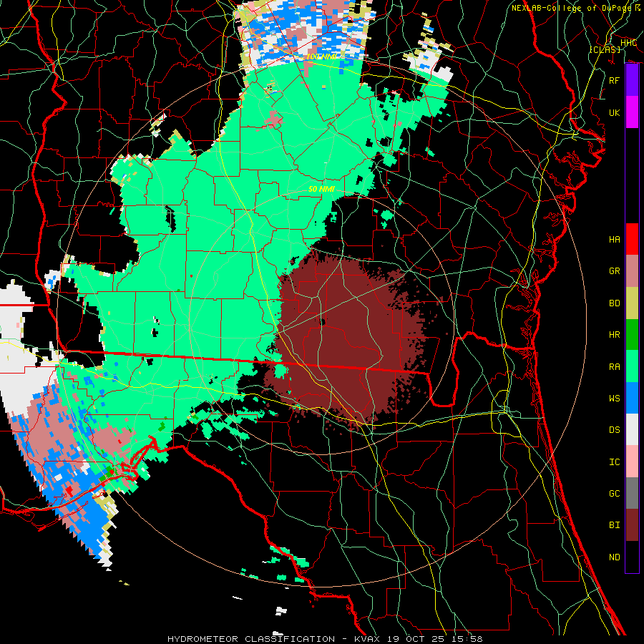Click the GR legend label

pyautogui.click(x=614, y=271)
